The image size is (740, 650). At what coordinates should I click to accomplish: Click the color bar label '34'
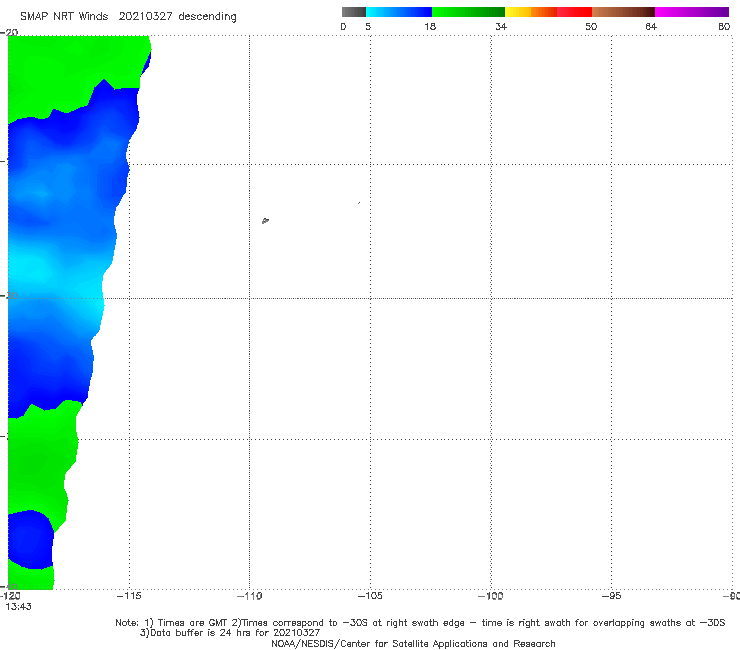(x=501, y=27)
